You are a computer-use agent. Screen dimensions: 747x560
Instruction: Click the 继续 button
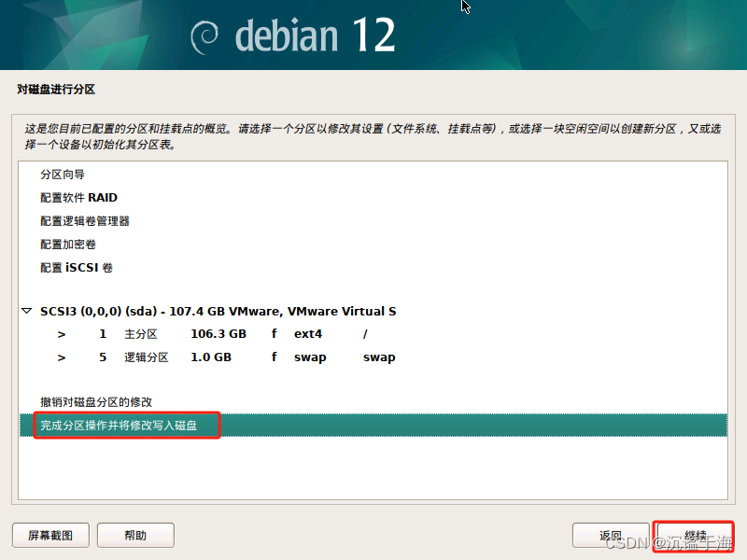[695, 535]
